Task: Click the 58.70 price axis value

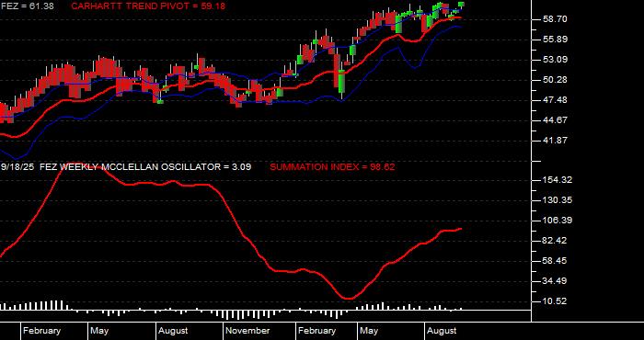Action: [556, 19]
